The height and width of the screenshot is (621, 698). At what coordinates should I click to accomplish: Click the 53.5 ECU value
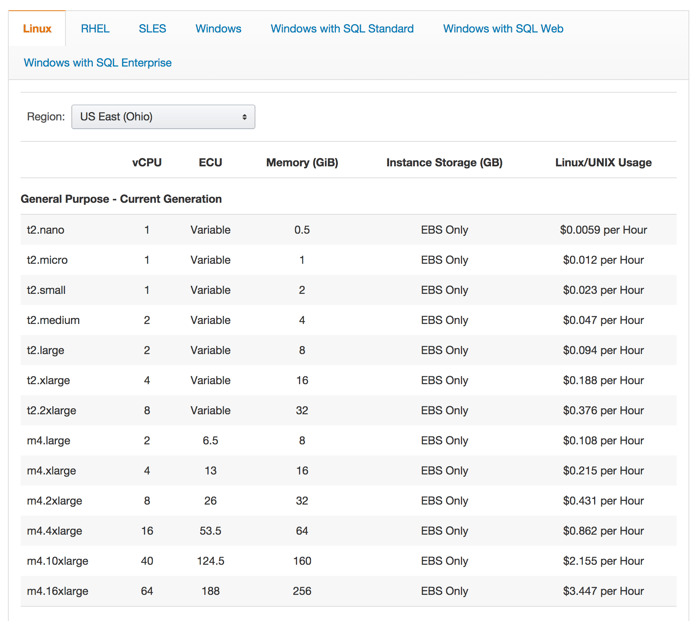pyautogui.click(x=210, y=531)
